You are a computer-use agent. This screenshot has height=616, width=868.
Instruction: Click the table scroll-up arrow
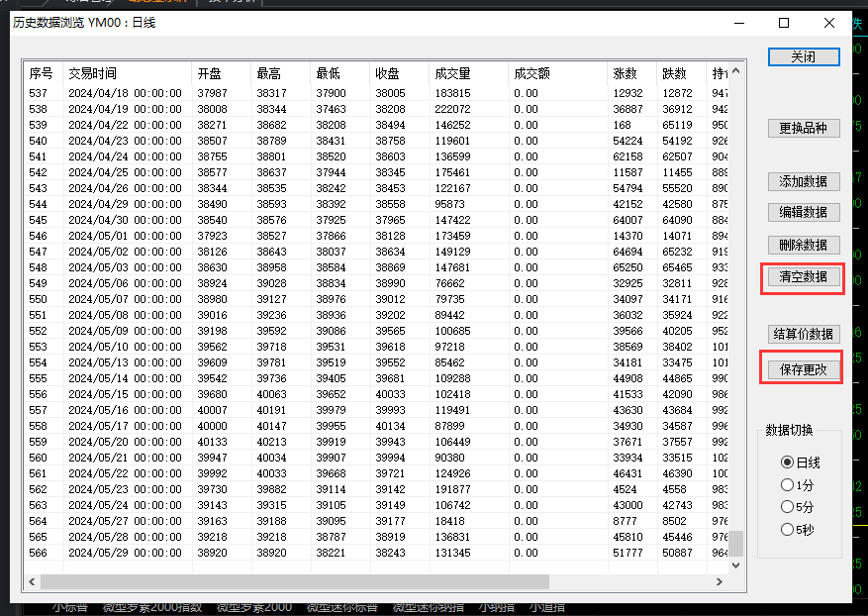[735, 71]
